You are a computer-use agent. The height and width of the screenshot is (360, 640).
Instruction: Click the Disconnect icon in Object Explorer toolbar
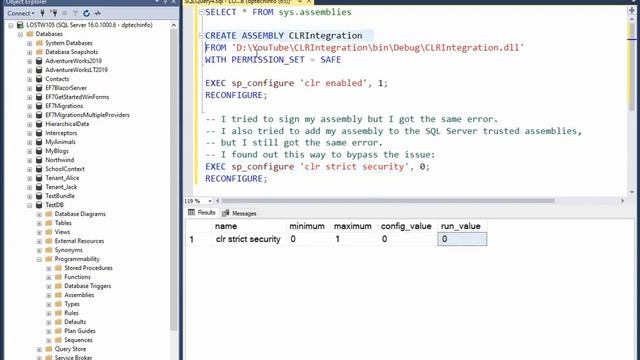pos(53,13)
